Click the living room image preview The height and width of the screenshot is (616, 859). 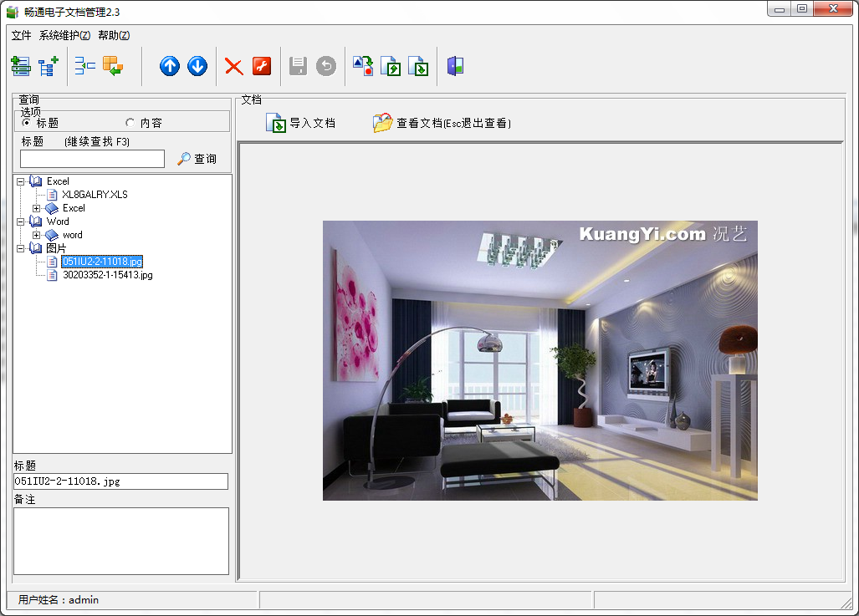coord(540,360)
